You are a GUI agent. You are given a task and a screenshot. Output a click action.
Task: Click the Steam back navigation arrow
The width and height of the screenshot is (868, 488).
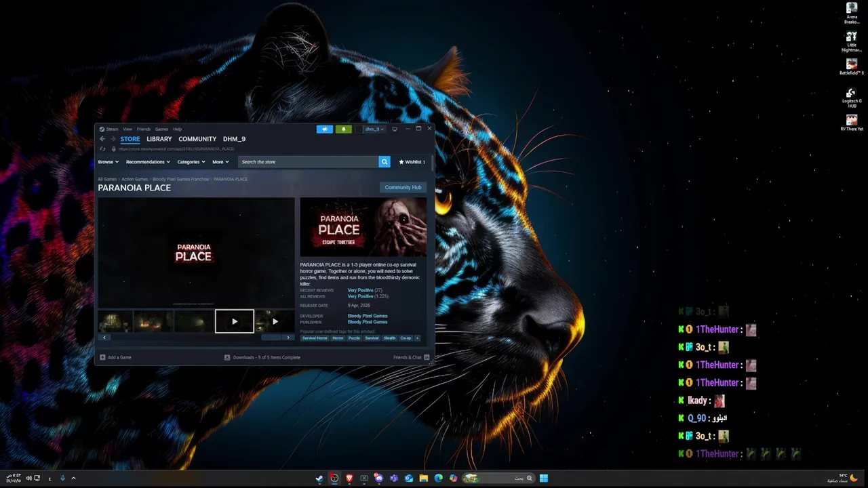pos(102,139)
